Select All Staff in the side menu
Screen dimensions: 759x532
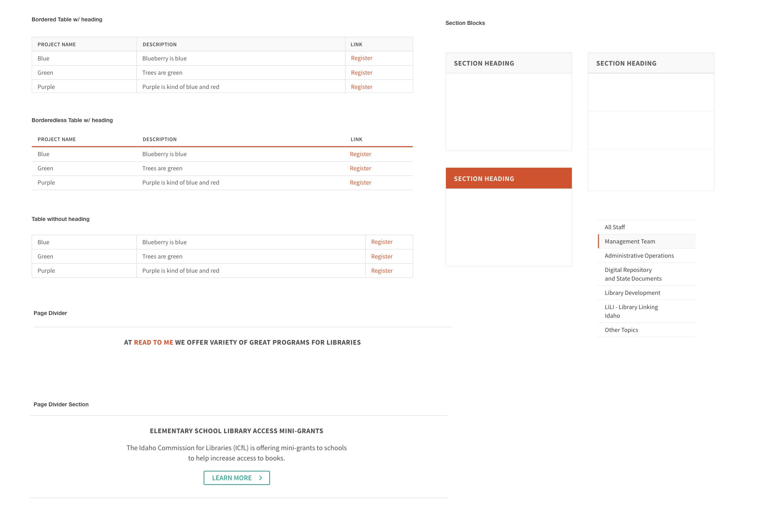pyautogui.click(x=647, y=227)
